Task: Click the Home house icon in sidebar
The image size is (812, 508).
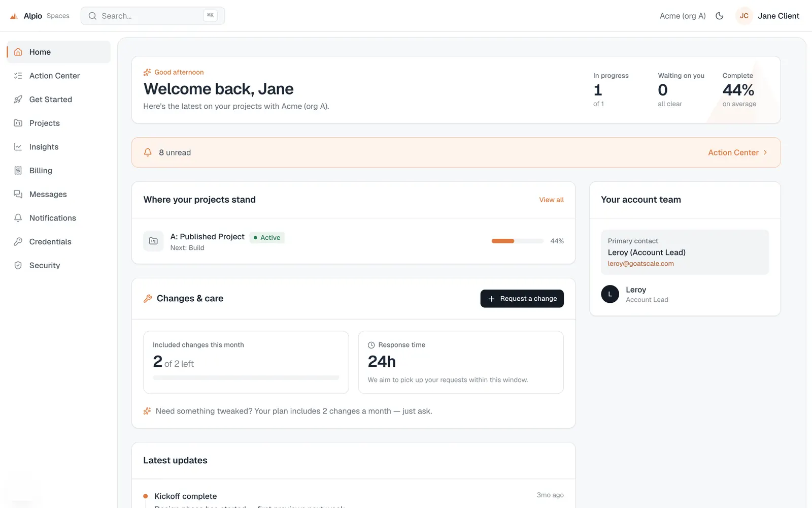Action: coord(18,52)
